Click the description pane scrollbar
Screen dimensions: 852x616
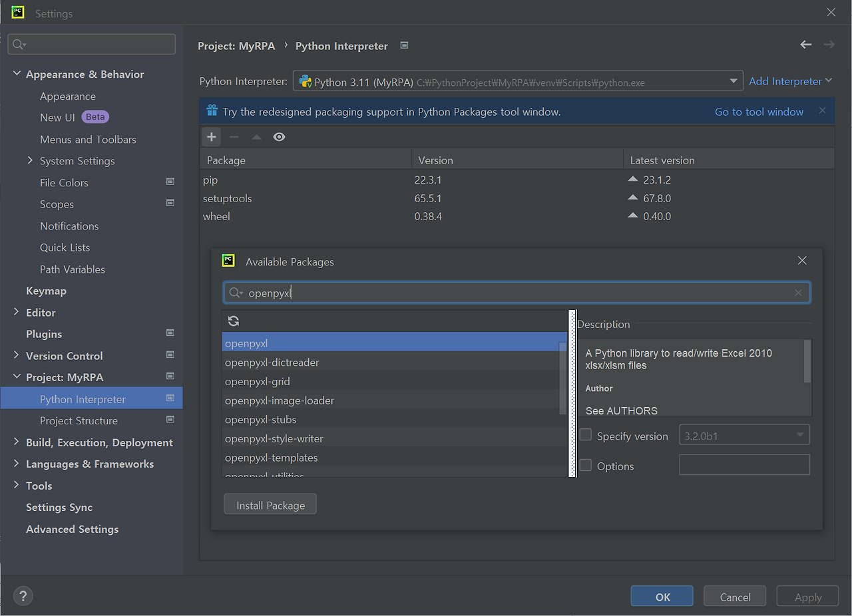pos(807,361)
